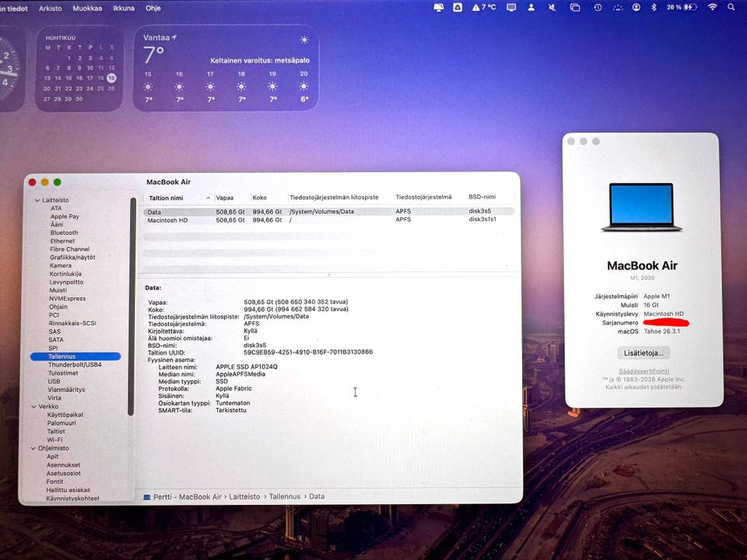
Task: Close the System Information window red button
Action: [x=33, y=182]
